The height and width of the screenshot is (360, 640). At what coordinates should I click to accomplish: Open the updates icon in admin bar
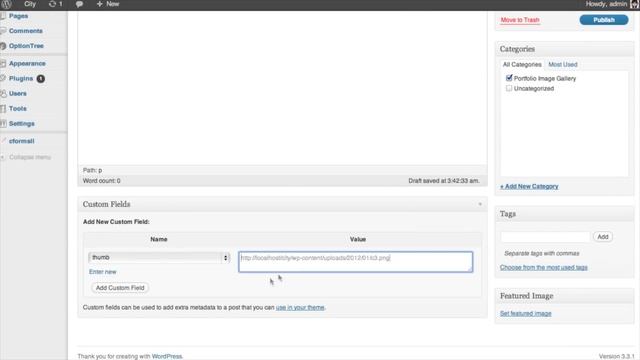click(52, 4)
